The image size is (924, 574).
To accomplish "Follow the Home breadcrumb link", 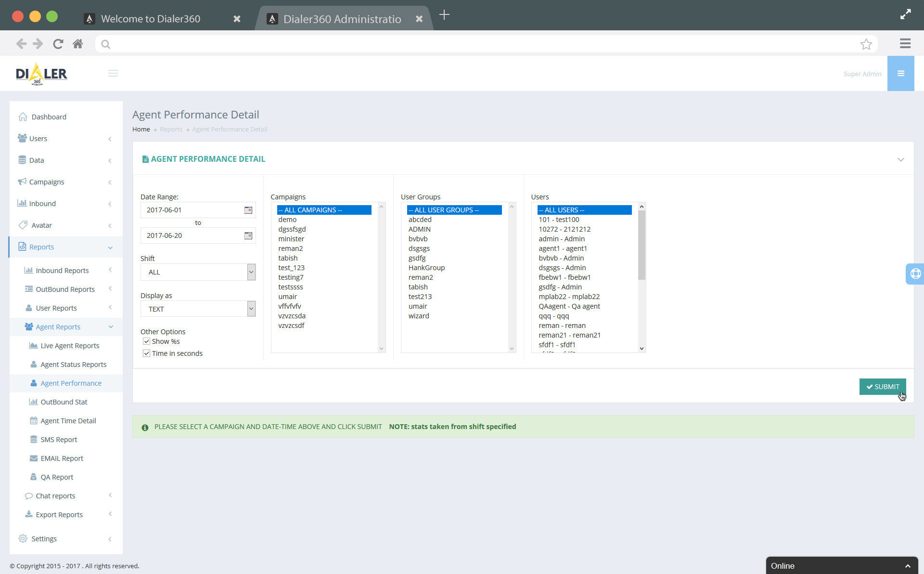I will (x=141, y=129).
